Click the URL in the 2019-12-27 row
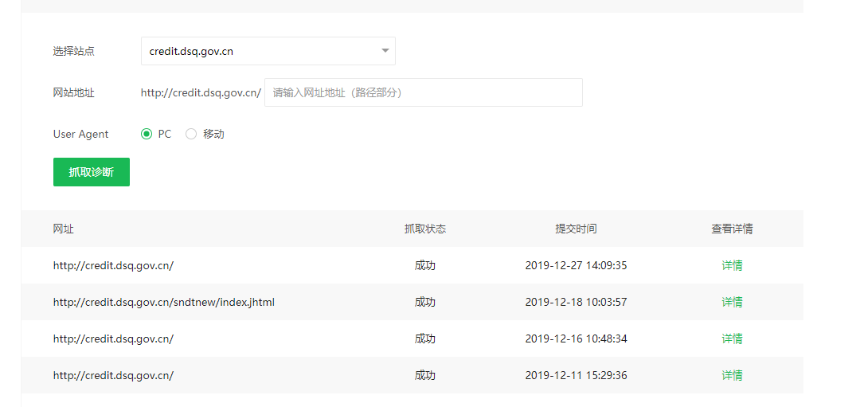The width and height of the screenshot is (868, 407). [113, 265]
